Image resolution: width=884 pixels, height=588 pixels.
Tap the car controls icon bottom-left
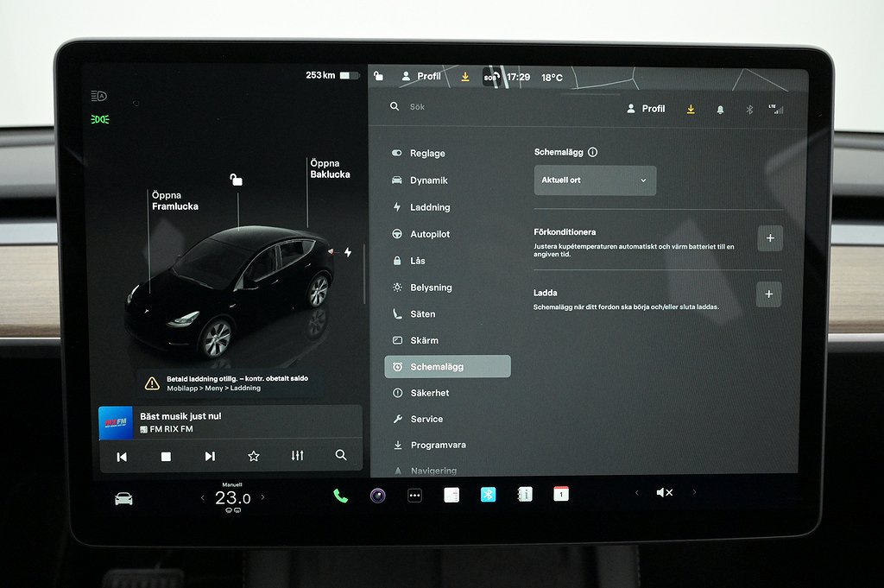pyautogui.click(x=123, y=499)
